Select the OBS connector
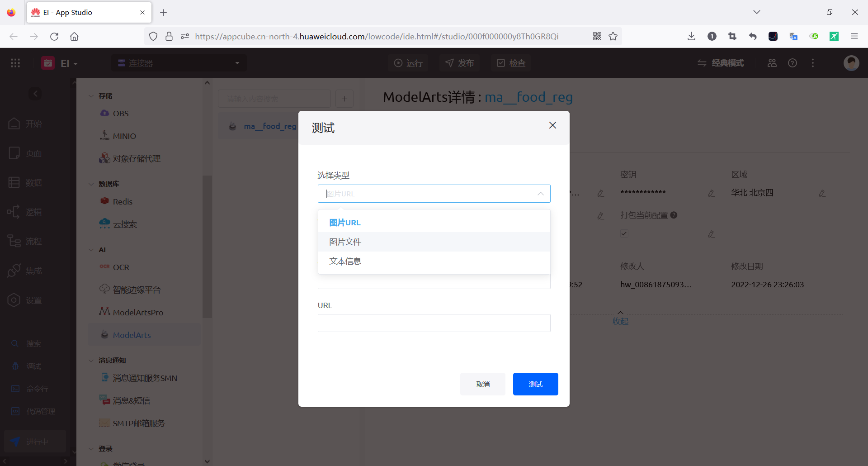868x466 pixels. 145,114
